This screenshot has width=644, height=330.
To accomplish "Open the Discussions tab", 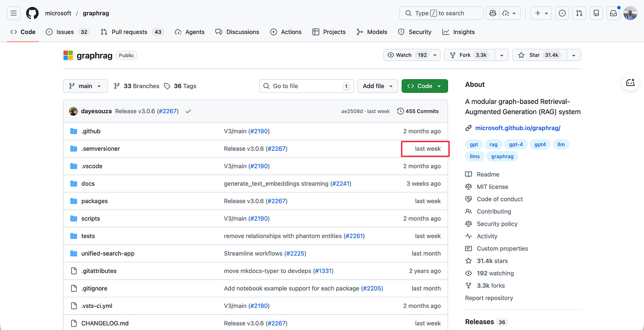I will coord(237,32).
